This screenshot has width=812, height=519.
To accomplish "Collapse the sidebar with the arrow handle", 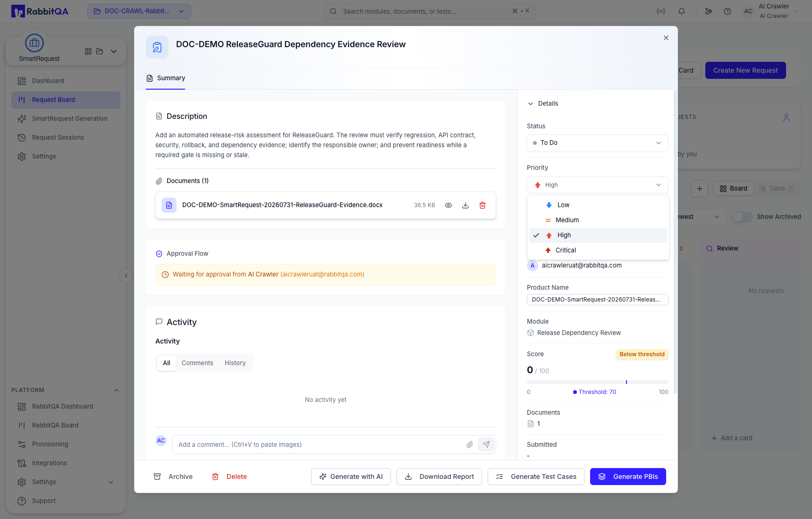I will (126, 276).
